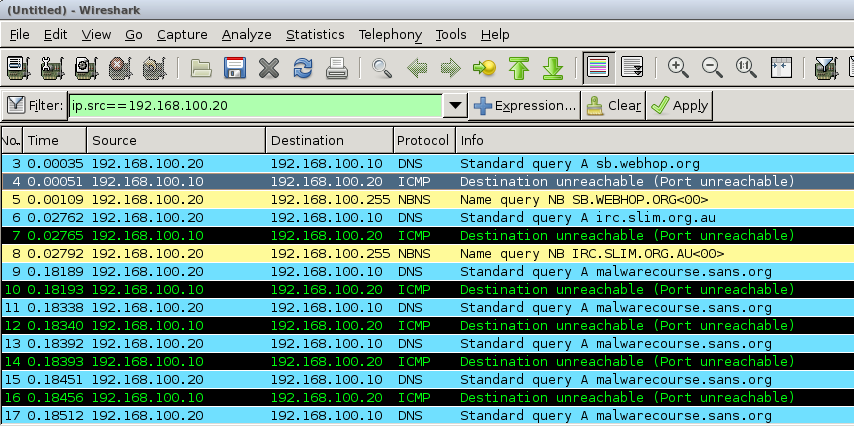Sort by the Protocol column header

[424, 141]
